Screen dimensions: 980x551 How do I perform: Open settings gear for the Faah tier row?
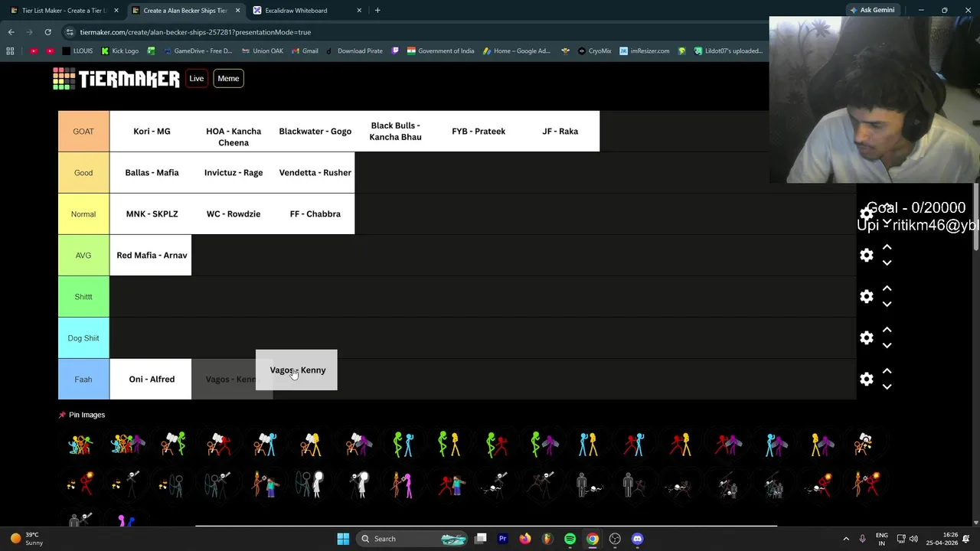pos(867,380)
